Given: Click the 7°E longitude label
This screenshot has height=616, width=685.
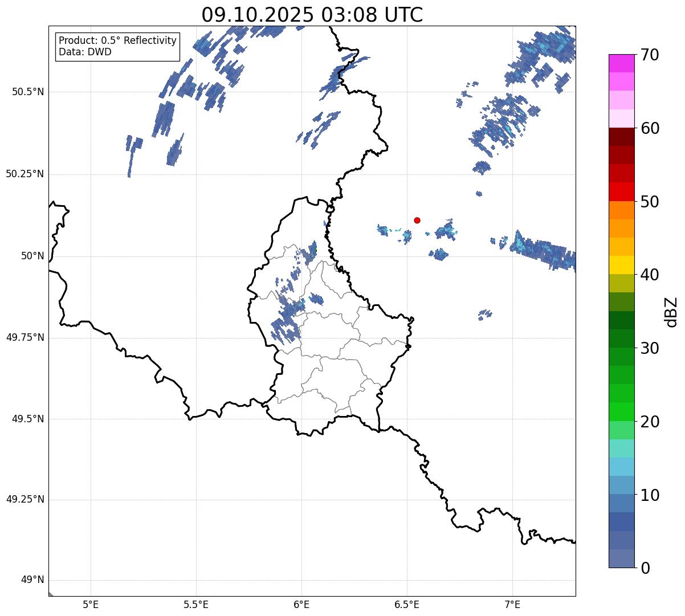Looking at the screenshot, I should click(x=512, y=605).
